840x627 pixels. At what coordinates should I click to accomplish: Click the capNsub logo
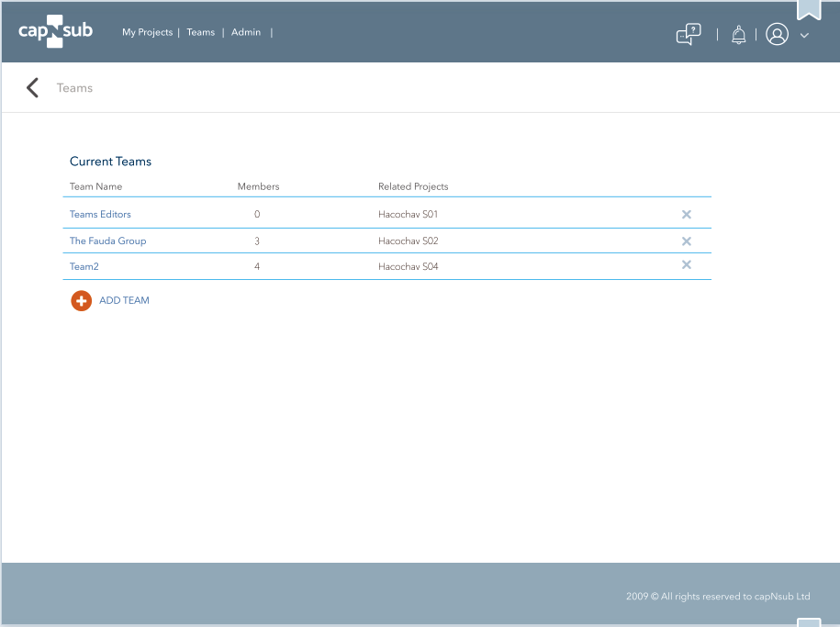click(x=57, y=32)
